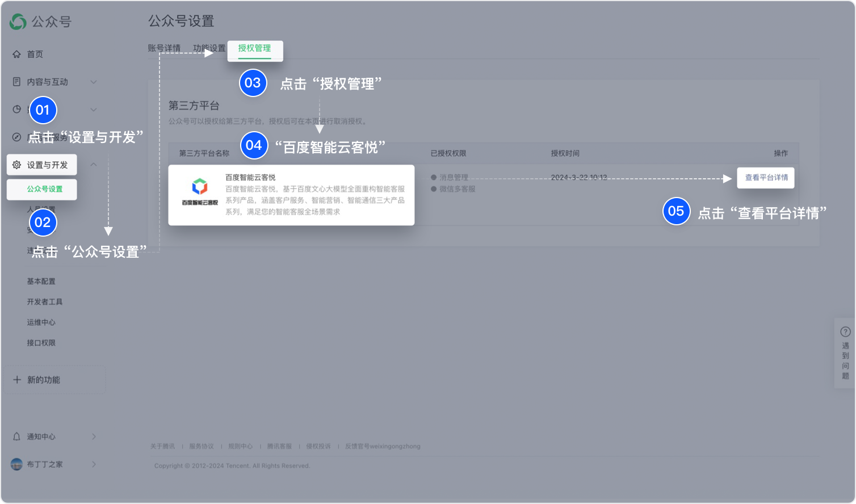Screen dimensions: 856x504
Task: Click the 关于腾讯 footer link
Action: tap(162, 447)
